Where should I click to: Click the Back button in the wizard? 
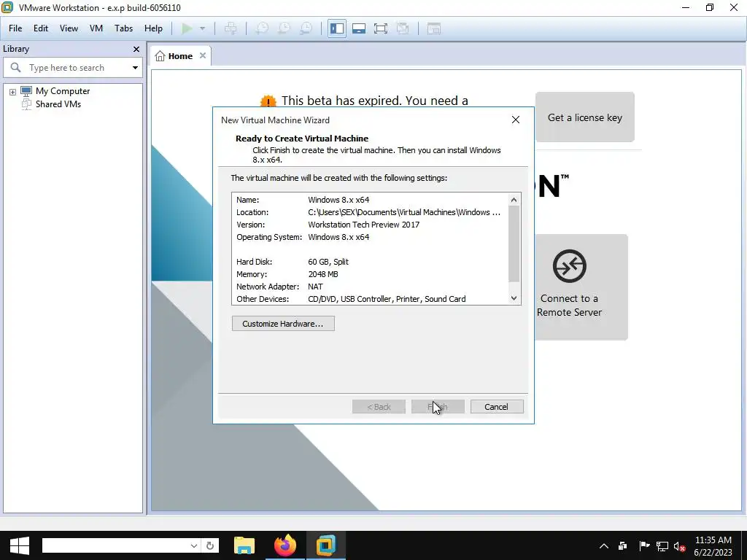[x=379, y=407]
